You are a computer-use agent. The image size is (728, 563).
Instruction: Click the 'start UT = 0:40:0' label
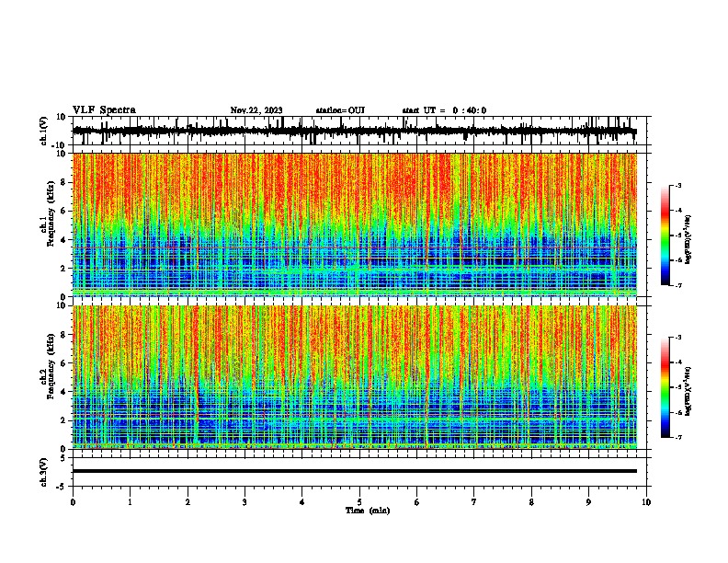(x=444, y=110)
